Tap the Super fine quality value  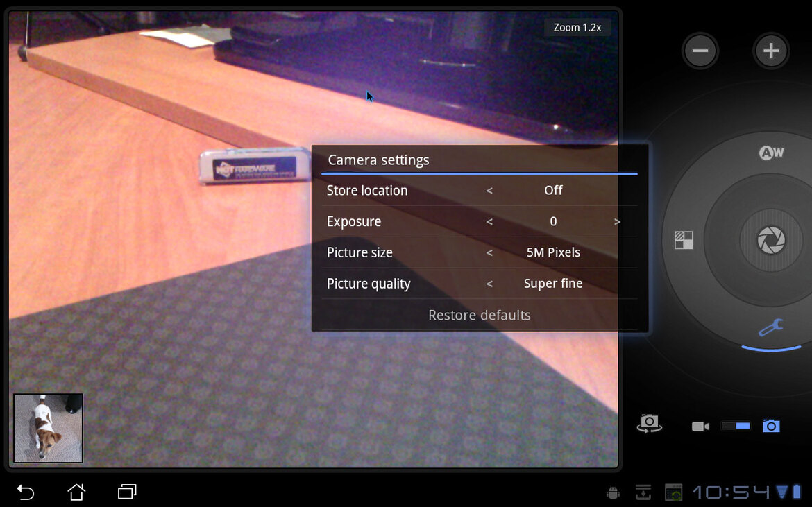pyautogui.click(x=553, y=283)
